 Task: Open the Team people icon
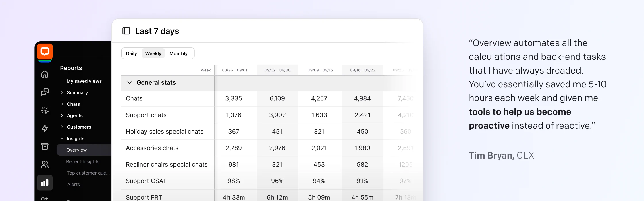(x=45, y=165)
